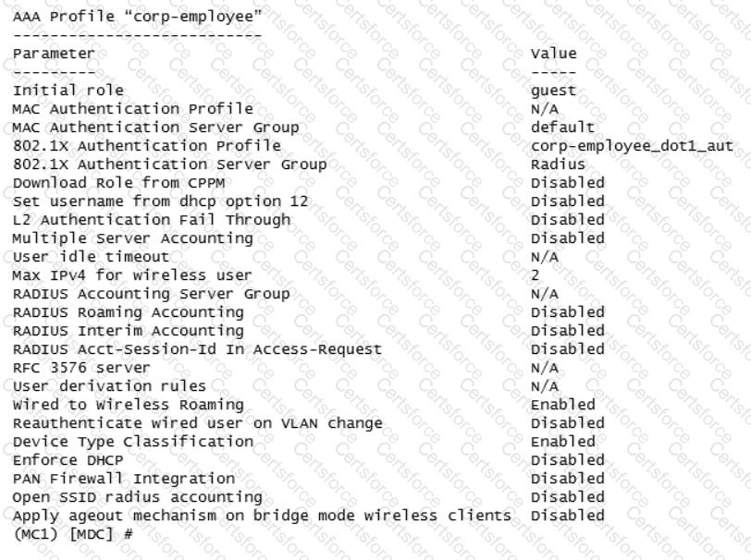Screen dimensions: 751x560
Task: Click the value 2 for Max IPv4
Action: pyautogui.click(x=535, y=275)
